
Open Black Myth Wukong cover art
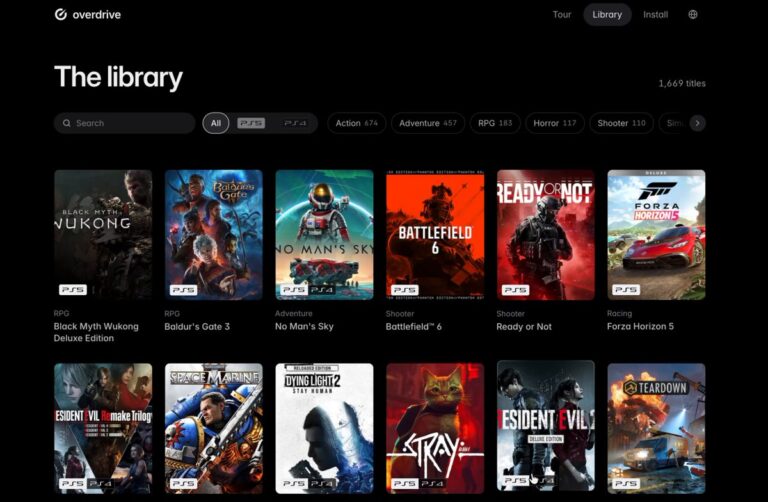[x=103, y=235]
